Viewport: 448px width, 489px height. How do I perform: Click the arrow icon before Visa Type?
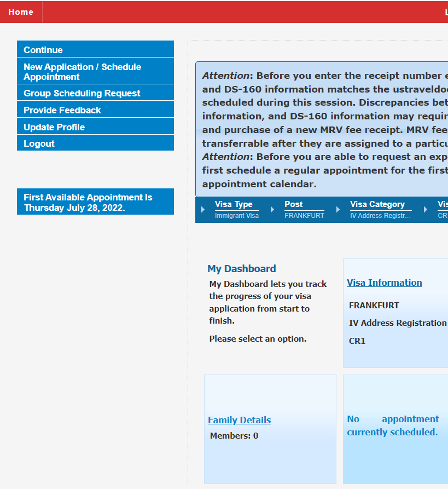(203, 210)
